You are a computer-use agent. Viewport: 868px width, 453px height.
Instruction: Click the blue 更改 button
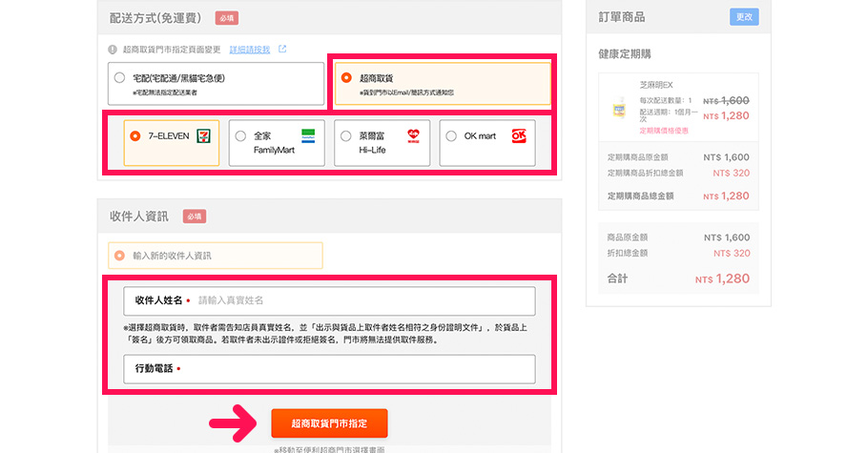click(x=744, y=16)
